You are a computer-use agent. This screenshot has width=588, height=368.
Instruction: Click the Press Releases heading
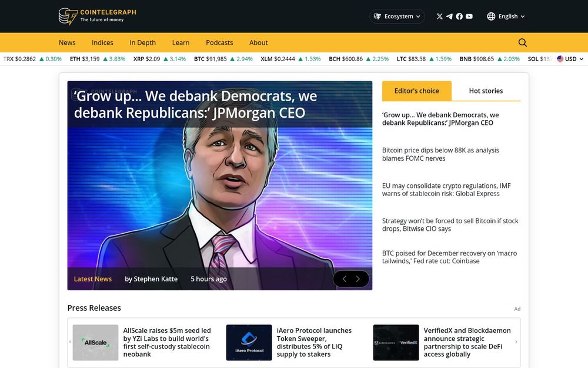[94, 307]
